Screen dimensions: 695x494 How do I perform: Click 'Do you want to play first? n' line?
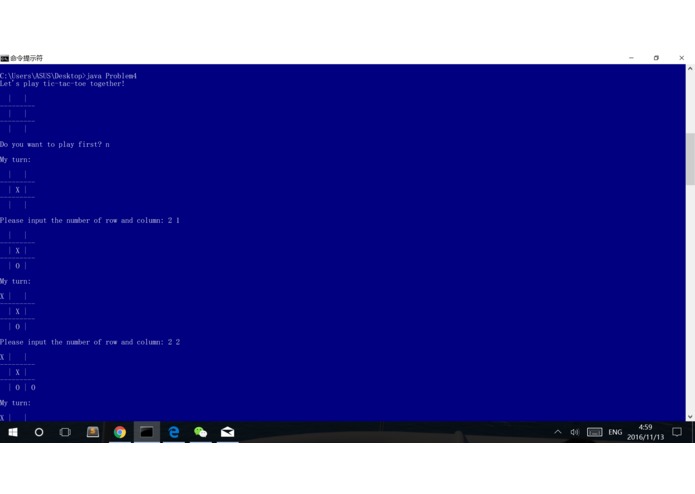(x=55, y=144)
